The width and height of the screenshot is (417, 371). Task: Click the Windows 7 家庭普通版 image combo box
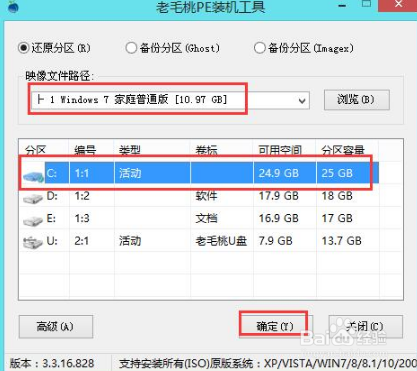tap(170, 100)
